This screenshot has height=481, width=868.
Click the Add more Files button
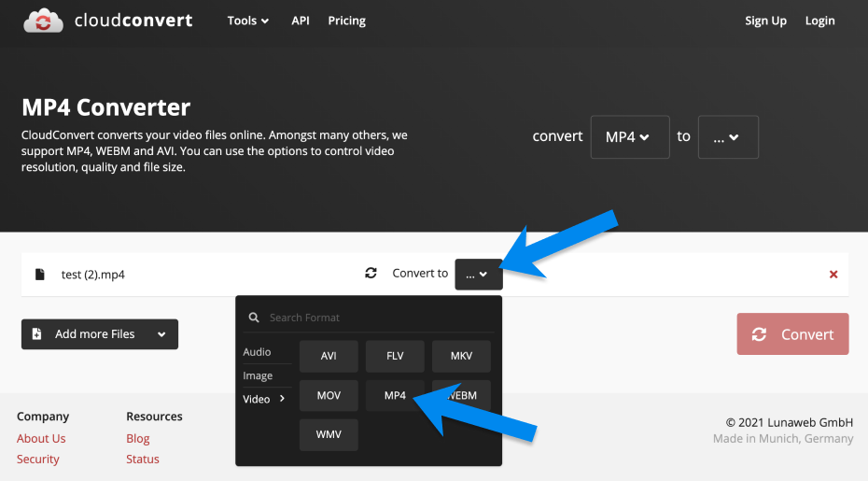[100, 334]
